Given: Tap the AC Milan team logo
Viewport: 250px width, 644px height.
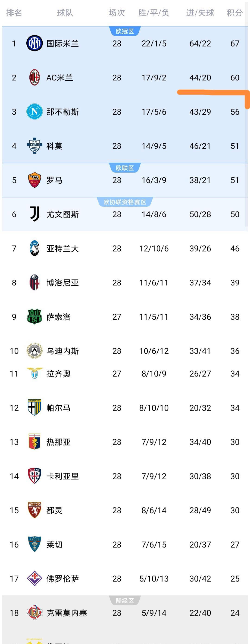Looking at the screenshot, I should pos(34,78).
